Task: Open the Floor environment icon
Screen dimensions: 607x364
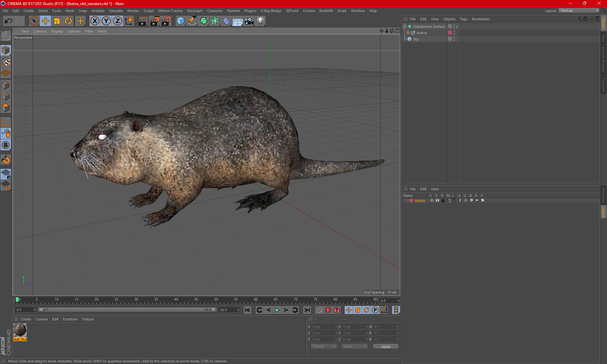Action: coord(238,21)
